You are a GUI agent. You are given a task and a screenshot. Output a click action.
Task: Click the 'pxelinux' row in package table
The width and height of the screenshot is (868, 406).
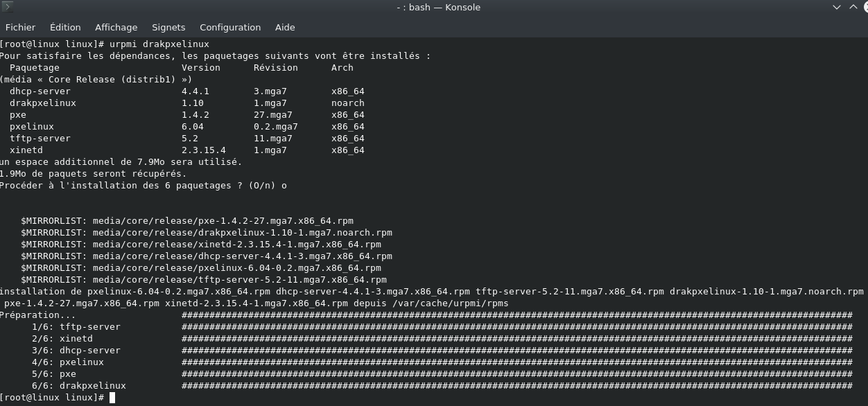[186, 126]
